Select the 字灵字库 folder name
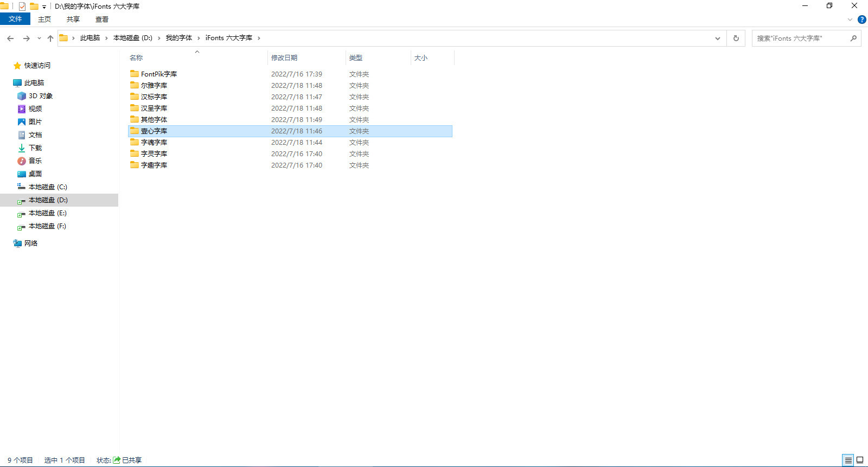 [154, 154]
